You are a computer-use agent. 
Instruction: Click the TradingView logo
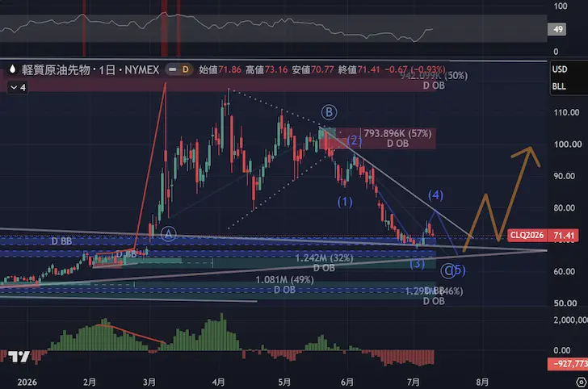click(19, 357)
